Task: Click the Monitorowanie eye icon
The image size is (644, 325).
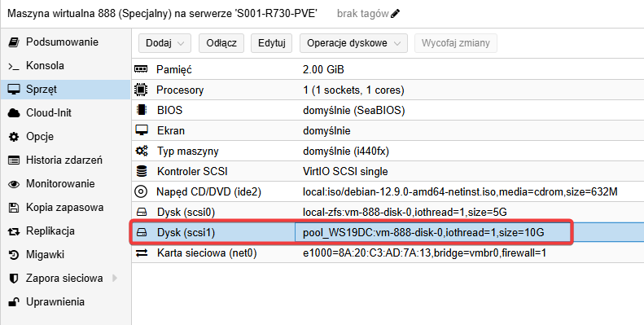Action: pos(14,184)
